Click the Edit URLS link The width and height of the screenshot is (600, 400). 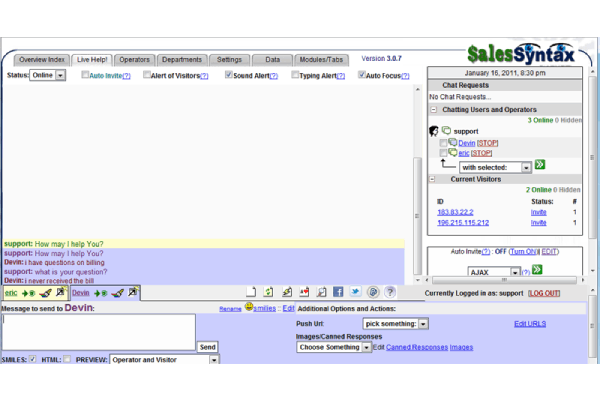tap(530, 324)
